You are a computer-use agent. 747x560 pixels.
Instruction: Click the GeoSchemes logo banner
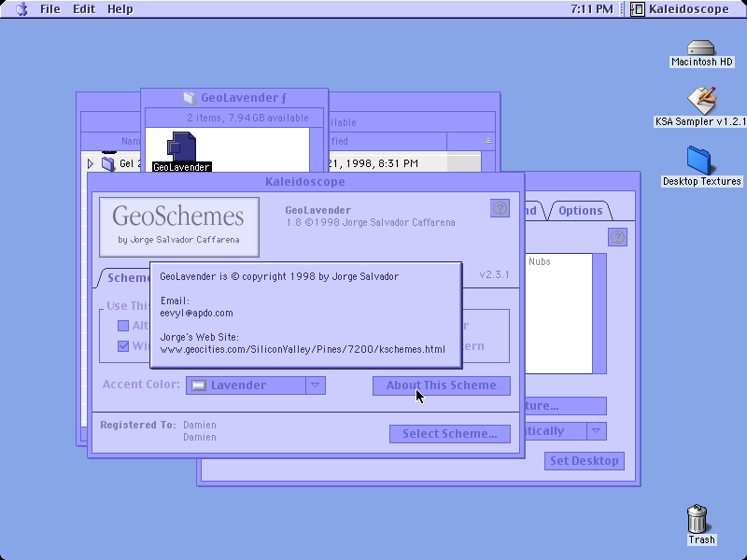click(179, 227)
